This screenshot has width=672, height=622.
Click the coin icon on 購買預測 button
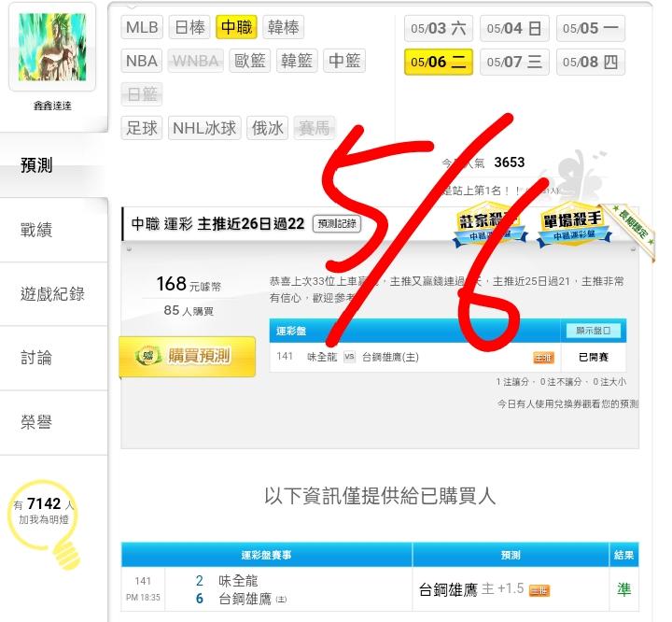pos(147,356)
